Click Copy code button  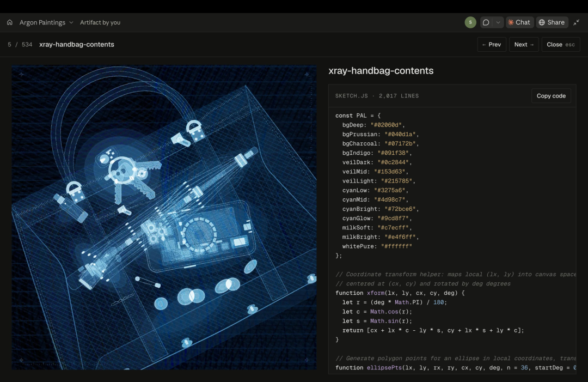click(x=551, y=96)
